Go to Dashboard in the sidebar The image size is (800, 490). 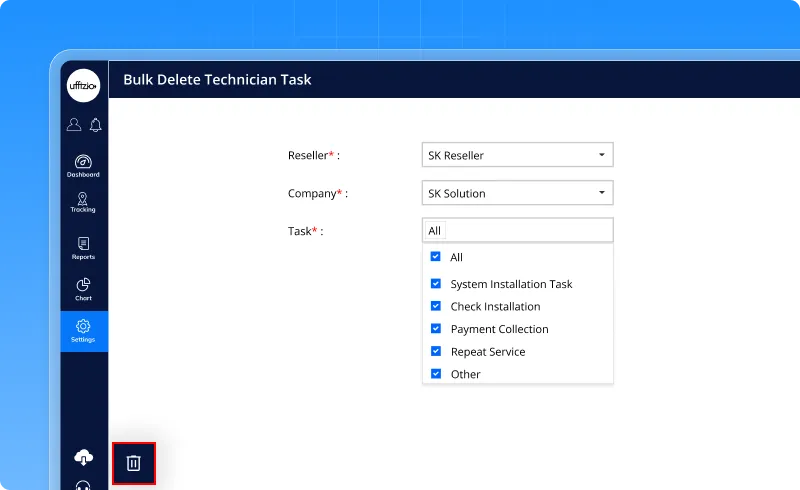[x=84, y=165]
